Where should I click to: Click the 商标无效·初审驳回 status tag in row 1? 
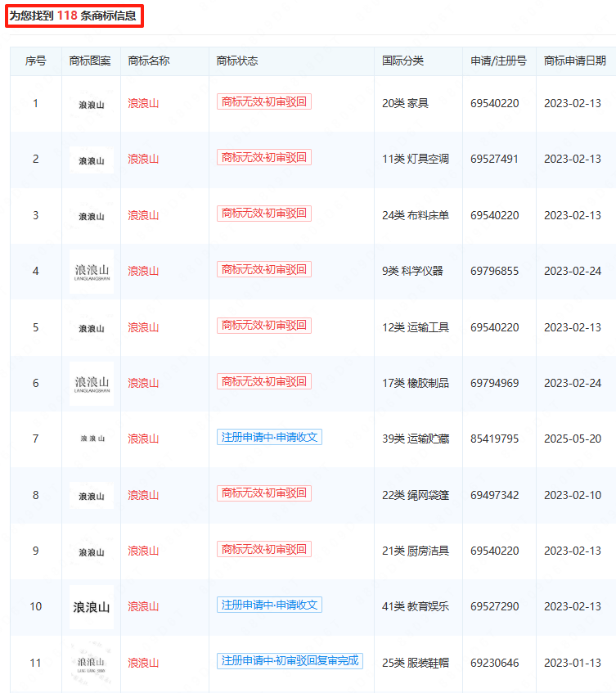[x=263, y=101]
